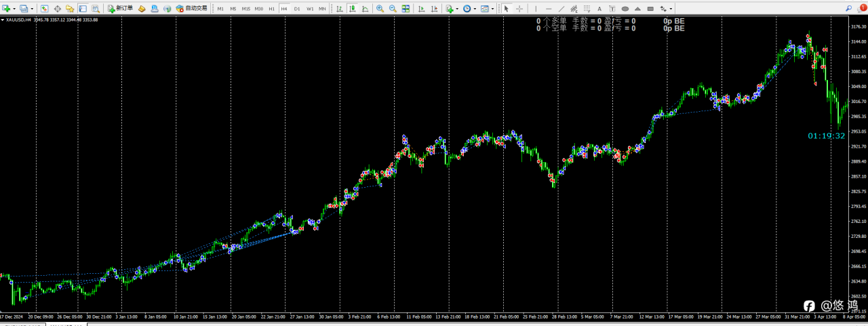
Task: Select the trendline drawing tool
Action: coord(561,9)
